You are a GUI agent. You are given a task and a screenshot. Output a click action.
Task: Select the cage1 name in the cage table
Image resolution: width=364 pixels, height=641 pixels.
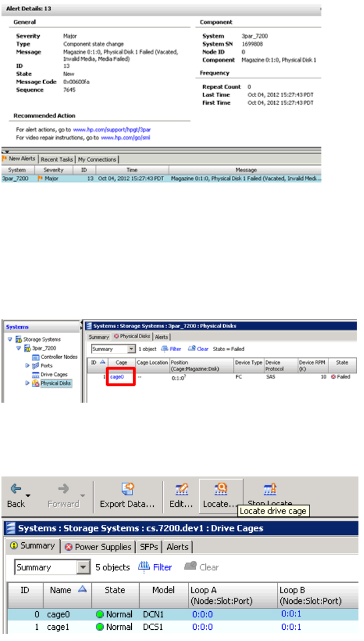point(58,627)
